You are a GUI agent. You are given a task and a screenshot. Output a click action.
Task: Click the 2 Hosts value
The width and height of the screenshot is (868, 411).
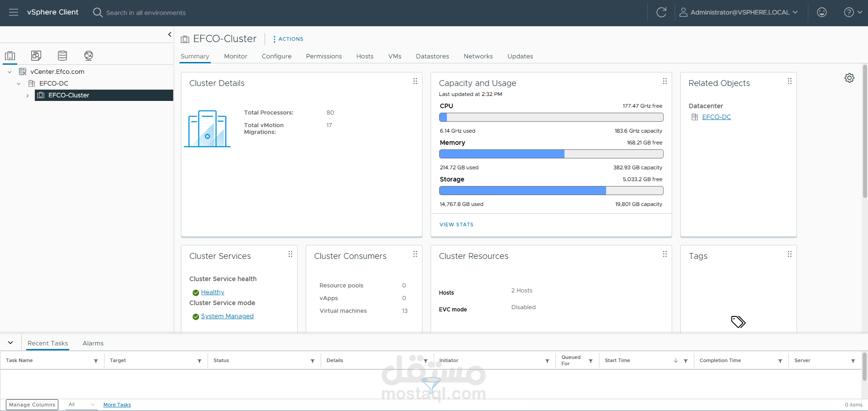click(522, 291)
